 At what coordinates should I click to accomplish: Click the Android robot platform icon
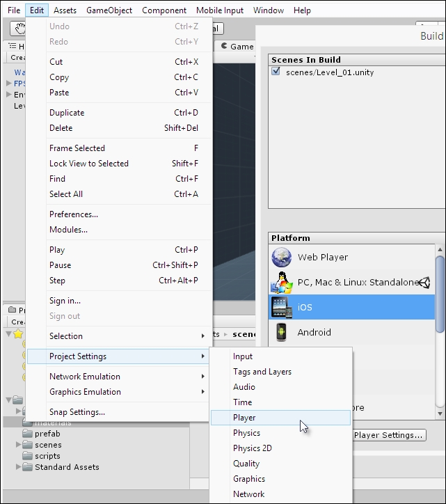tap(282, 332)
